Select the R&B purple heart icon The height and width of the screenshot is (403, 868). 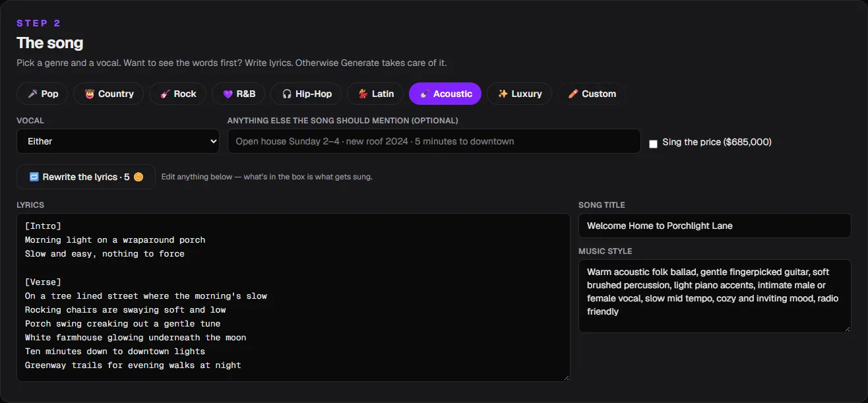tap(228, 94)
